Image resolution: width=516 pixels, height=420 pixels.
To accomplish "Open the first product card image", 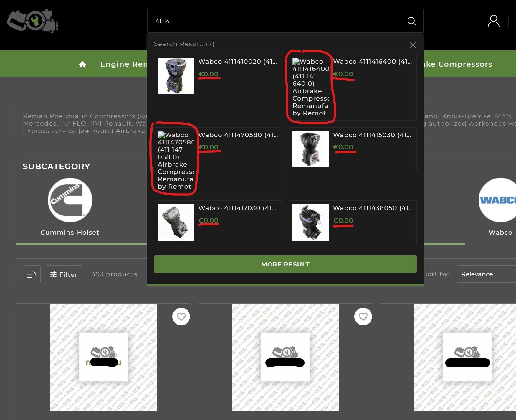I will [103, 357].
